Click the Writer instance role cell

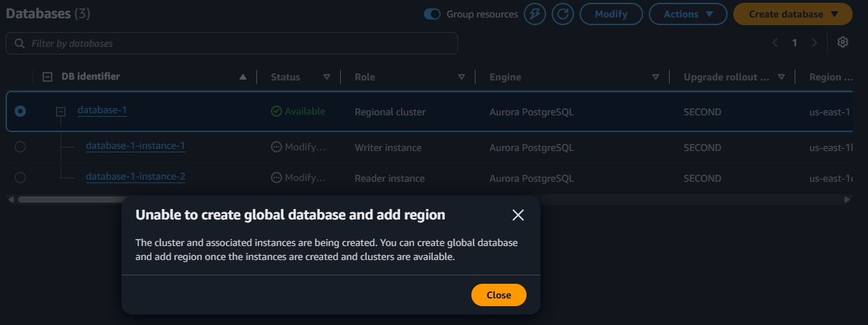(389, 147)
